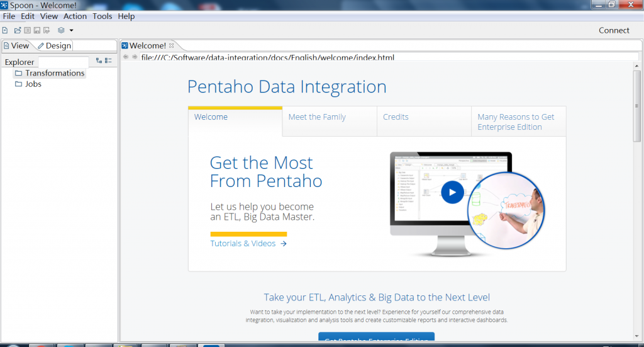Screen dimensions: 644x347
Task: Open the Edit menu
Action: click(28, 16)
